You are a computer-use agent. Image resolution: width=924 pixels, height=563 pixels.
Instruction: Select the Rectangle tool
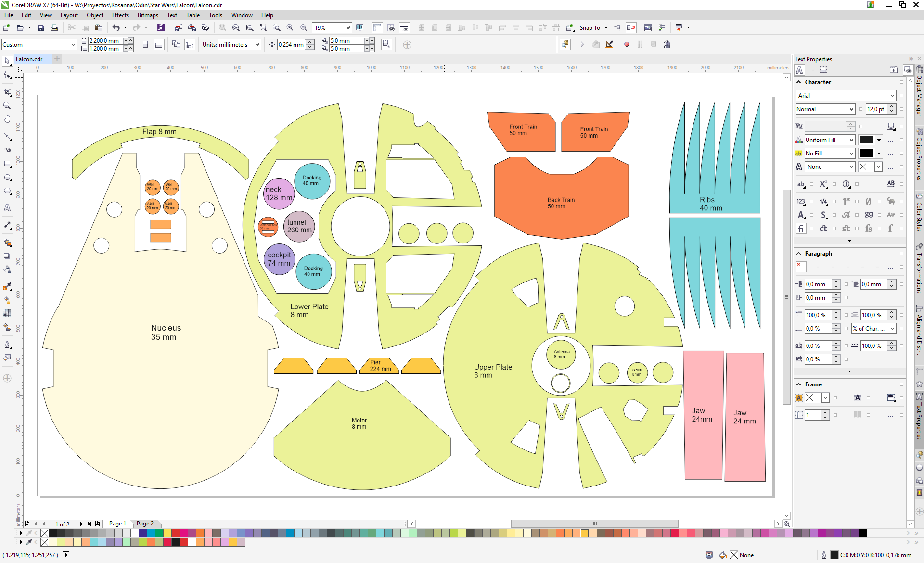pyautogui.click(x=7, y=164)
